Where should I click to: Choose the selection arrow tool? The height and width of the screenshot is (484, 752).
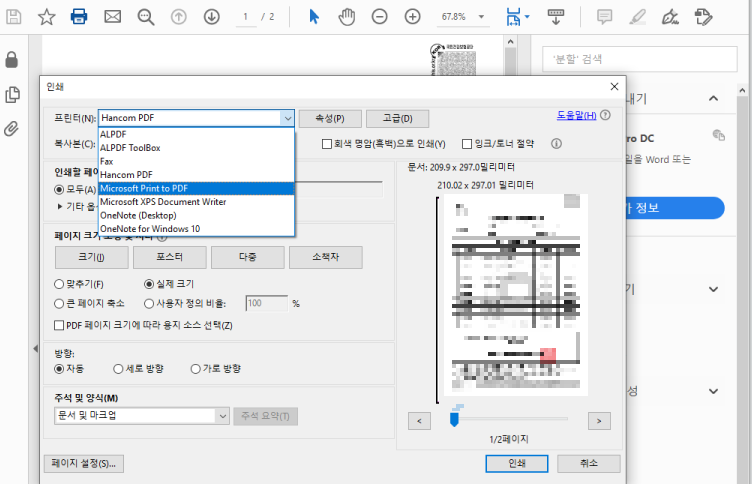coord(314,17)
